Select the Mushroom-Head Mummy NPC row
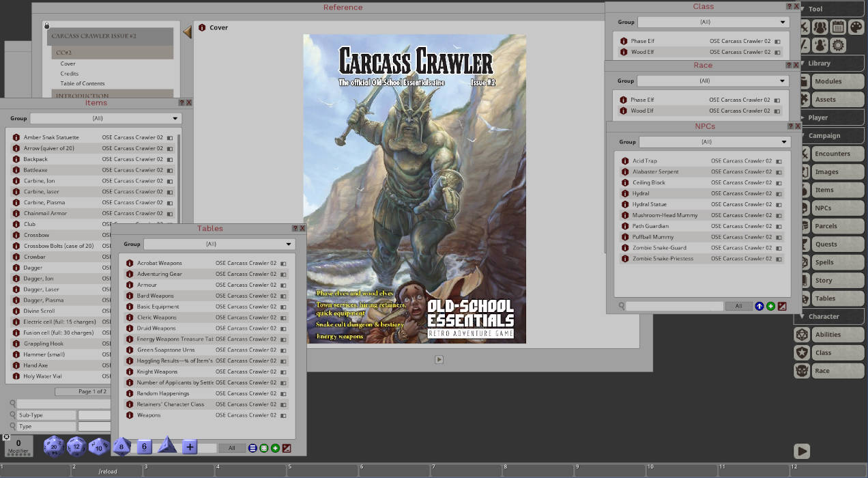 coord(702,215)
